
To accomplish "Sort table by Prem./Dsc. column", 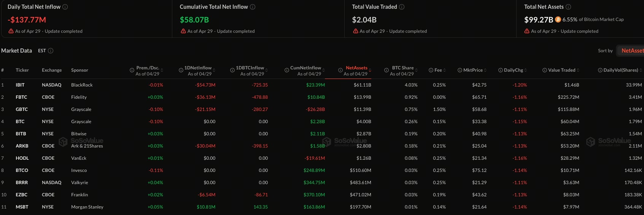I will point(162,70).
